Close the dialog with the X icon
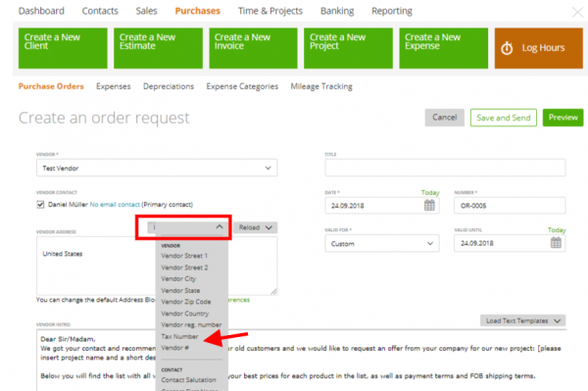This screenshot has height=391, width=588. tap(578, 13)
